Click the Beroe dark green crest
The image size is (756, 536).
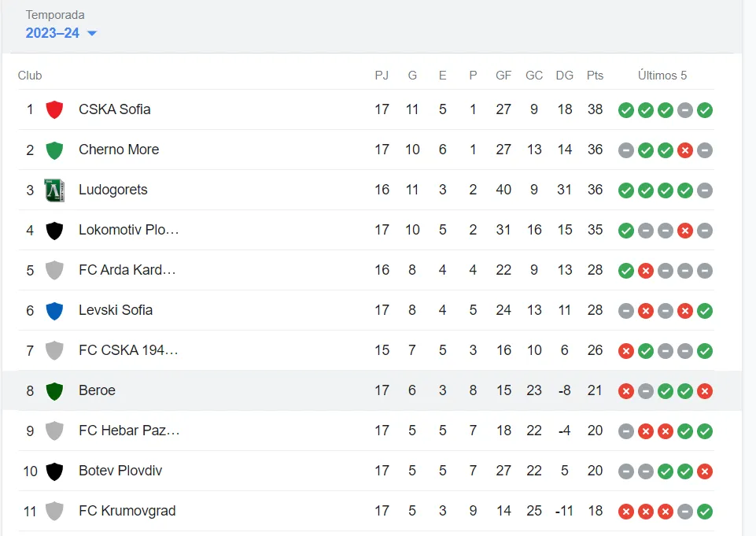tap(54, 390)
